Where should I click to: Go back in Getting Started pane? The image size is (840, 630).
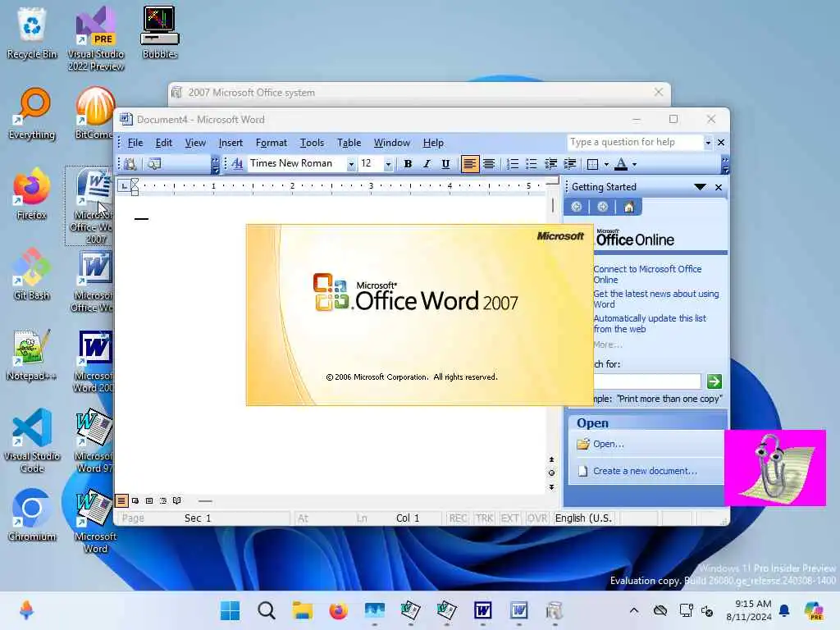click(x=577, y=207)
